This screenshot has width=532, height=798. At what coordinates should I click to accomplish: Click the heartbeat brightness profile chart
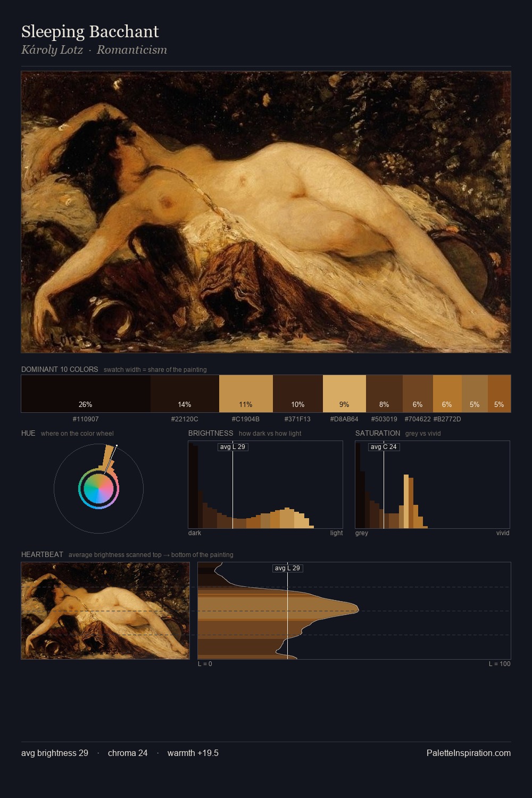(x=354, y=611)
